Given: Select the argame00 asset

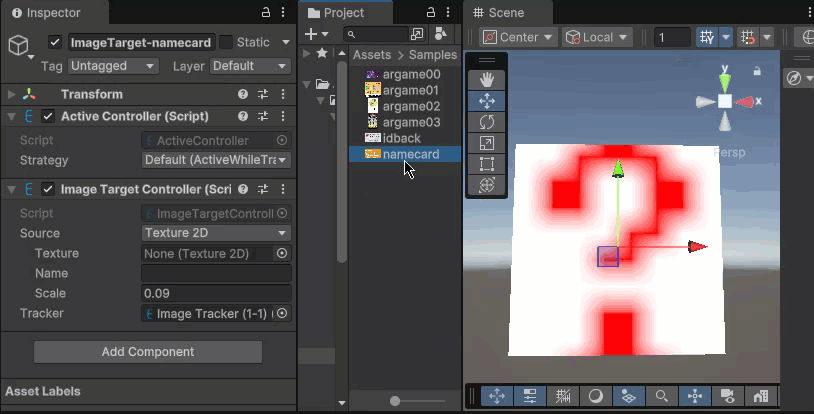Looking at the screenshot, I should 405,74.
